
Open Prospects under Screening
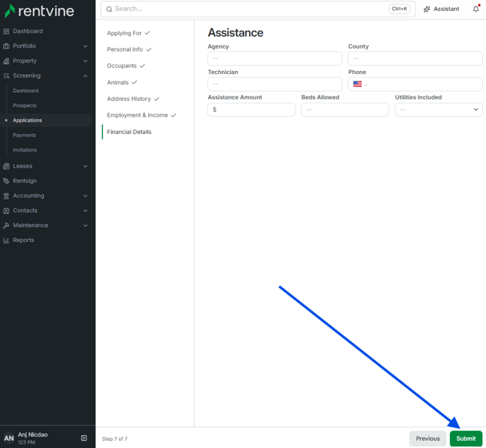coord(25,105)
